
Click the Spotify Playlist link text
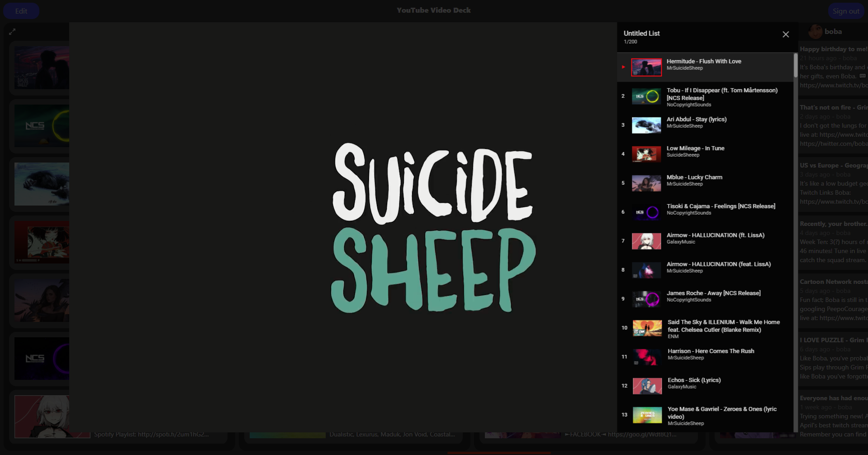[152, 435]
